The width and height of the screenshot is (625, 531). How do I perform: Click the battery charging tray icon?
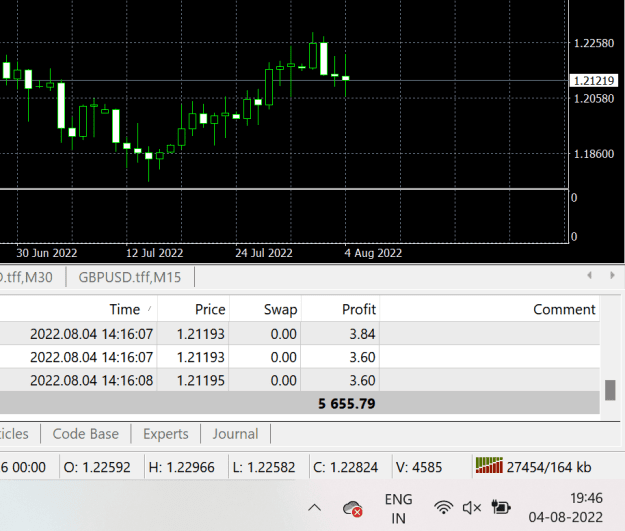click(501, 507)
